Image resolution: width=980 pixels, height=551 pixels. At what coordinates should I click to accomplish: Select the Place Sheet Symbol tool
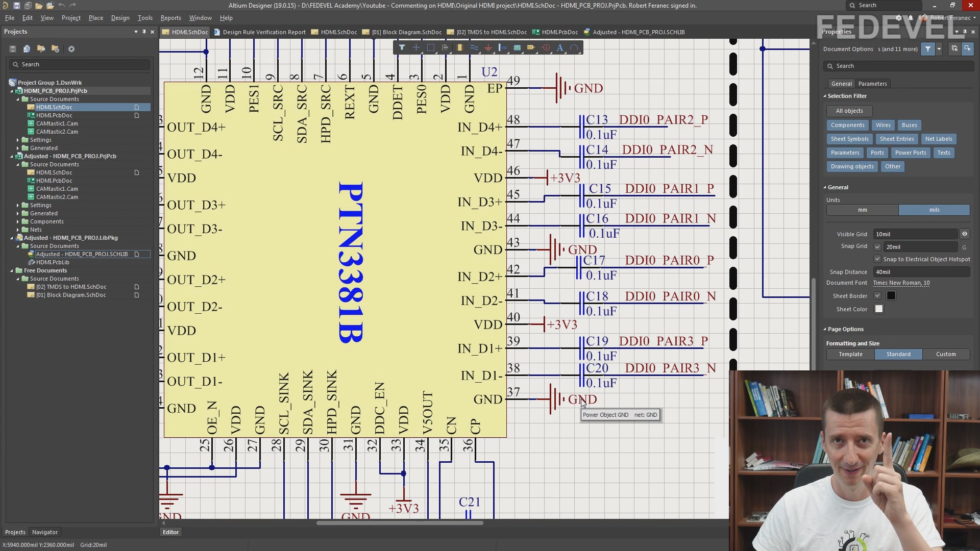click(517, 47)
